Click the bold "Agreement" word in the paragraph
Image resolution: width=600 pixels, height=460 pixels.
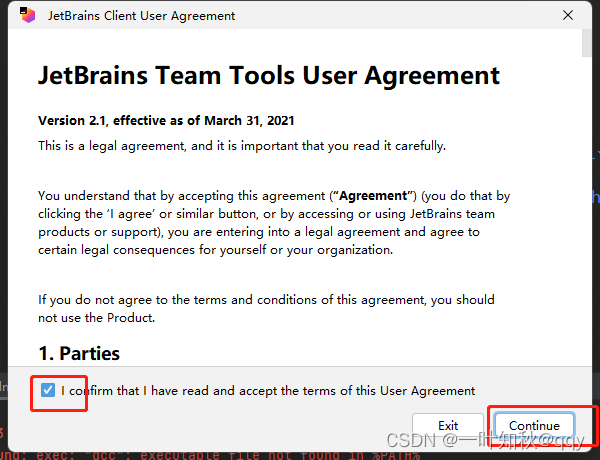pos(373,196)
